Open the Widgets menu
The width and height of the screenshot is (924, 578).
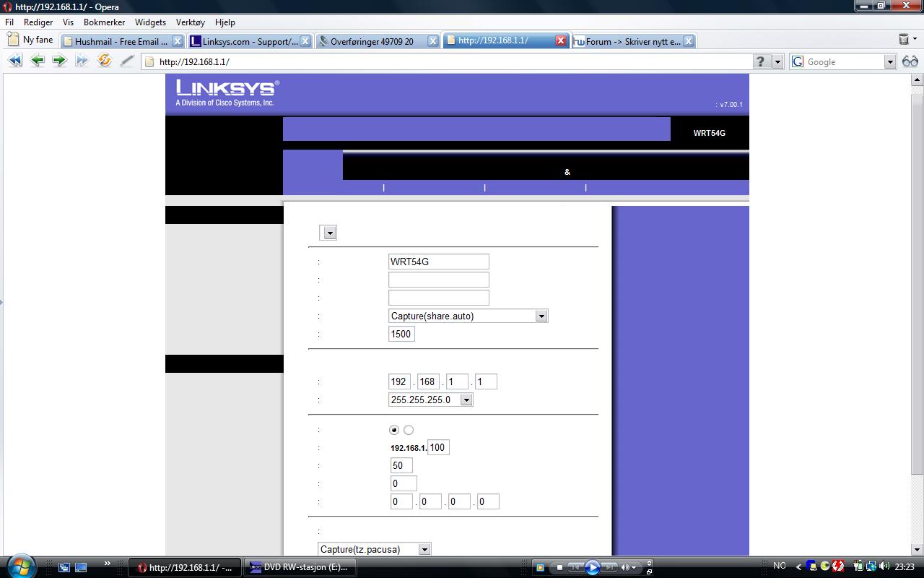click(x=150, y=22)
